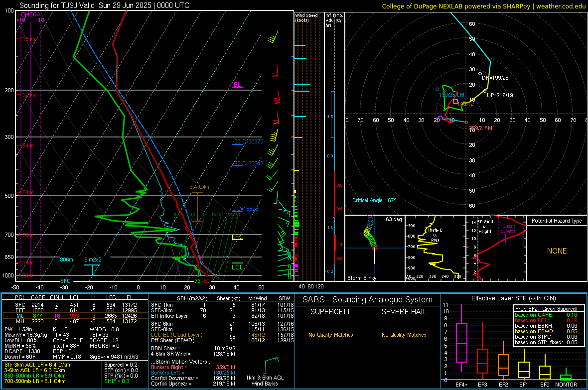Screen dimensions: 588x390
Task: Click the OMEGA label on skew-T
Action: pyautogui.click(x=31, y=14)
